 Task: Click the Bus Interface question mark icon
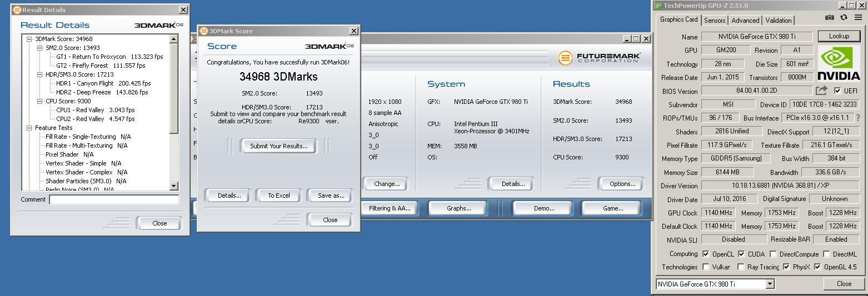858,118
